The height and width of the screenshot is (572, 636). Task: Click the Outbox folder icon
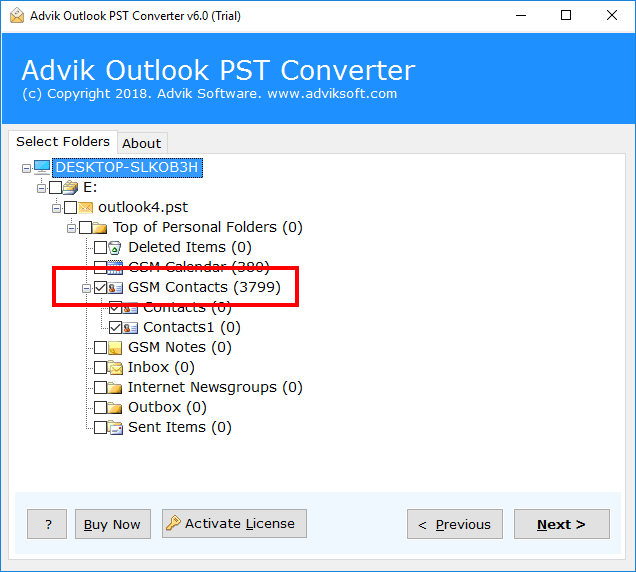click(x=115, y=407)
